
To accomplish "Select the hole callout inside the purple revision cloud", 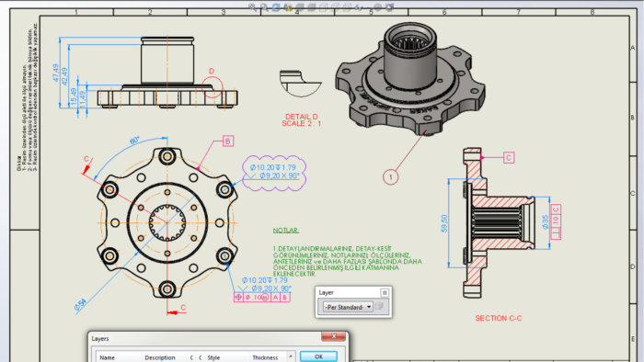I will pos(275,172).
